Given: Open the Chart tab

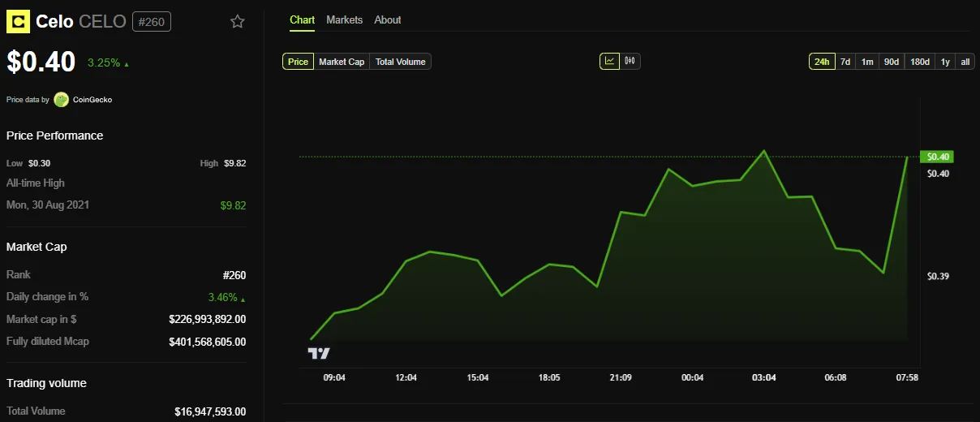Looking at the screenshot, I should pos(302,19).
